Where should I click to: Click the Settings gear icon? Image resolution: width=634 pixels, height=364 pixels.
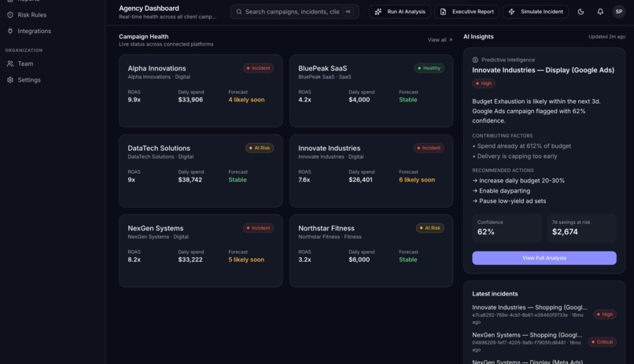[x=10, y=80]
